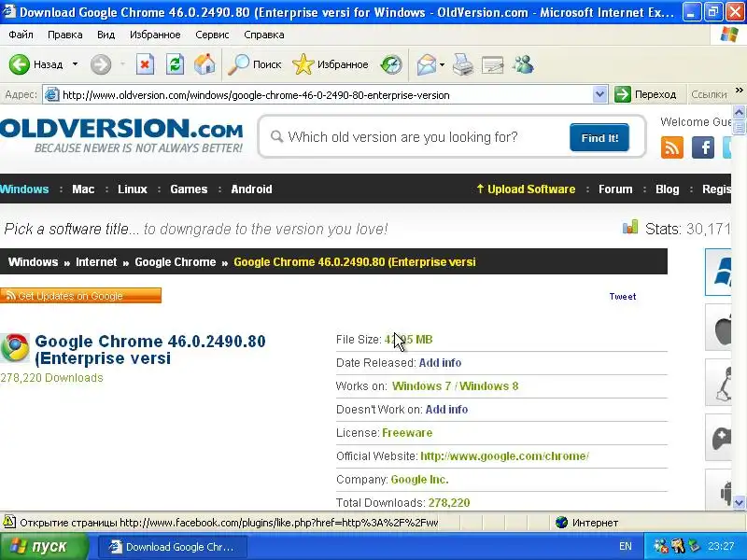Click the Tweet link
The width and height of the screenshot is (747, 560).
click(622, 296)
